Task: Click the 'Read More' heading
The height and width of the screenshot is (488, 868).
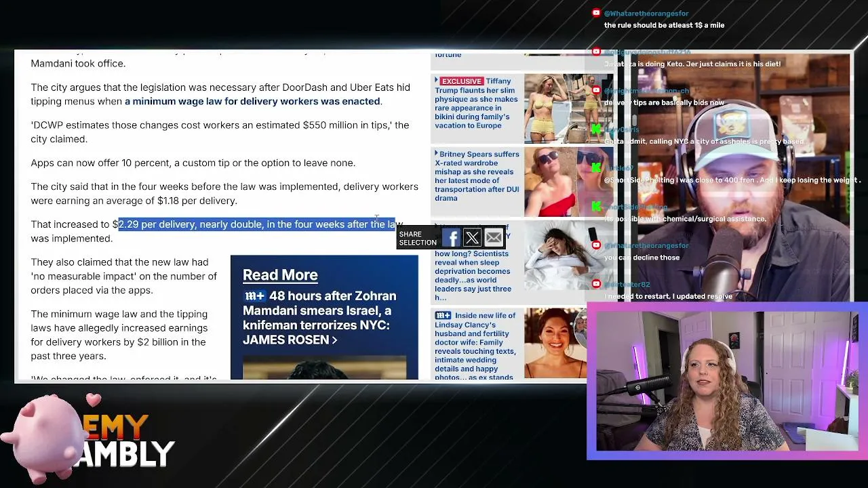Action: tap(280, 275)
